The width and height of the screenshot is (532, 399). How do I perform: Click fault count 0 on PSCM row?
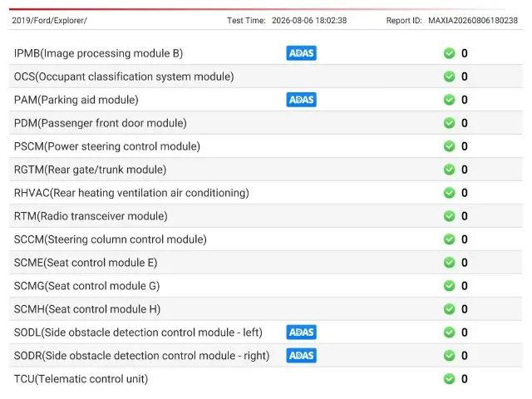(x=465, y=146)
